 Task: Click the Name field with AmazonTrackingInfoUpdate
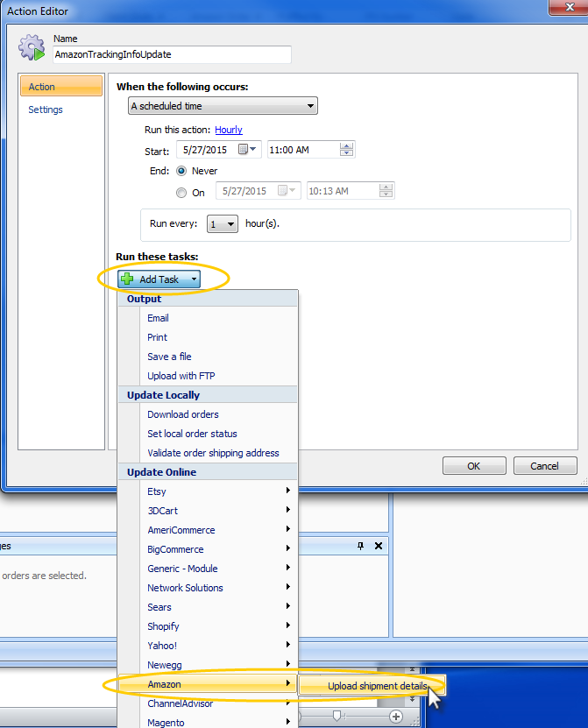click(172, 54)
